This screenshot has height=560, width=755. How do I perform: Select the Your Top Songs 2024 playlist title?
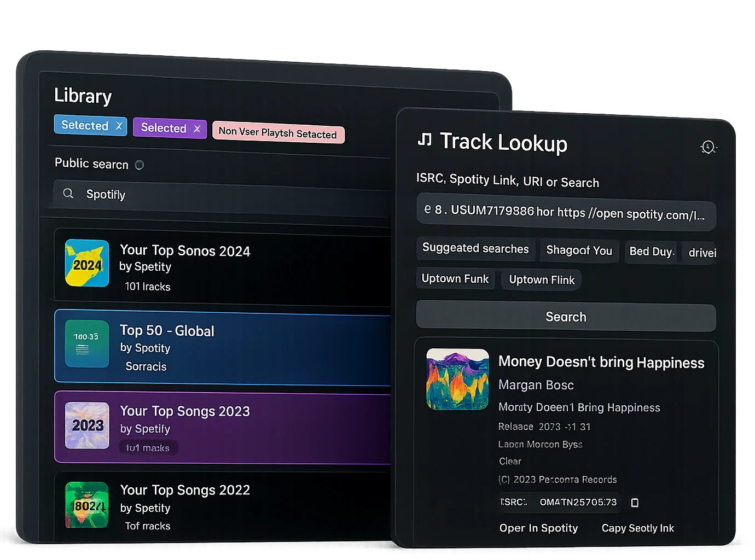(185, 250)
